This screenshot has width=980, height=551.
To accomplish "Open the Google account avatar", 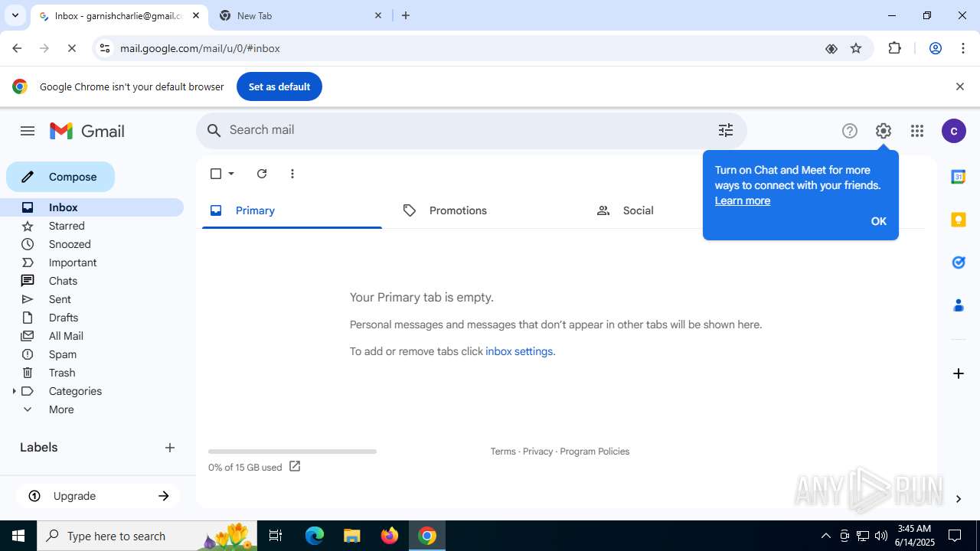I will [953, 131].
